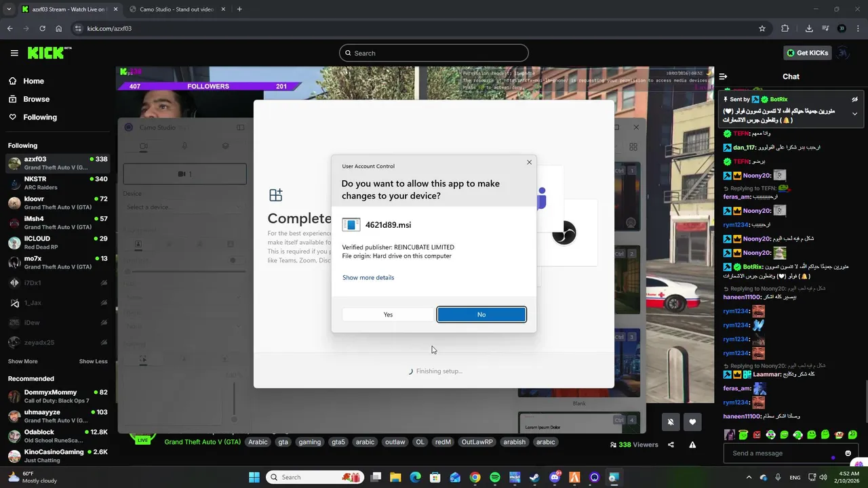Click the taskbar microphone tray icon
868x488 pixels.
tap(777, 477)
